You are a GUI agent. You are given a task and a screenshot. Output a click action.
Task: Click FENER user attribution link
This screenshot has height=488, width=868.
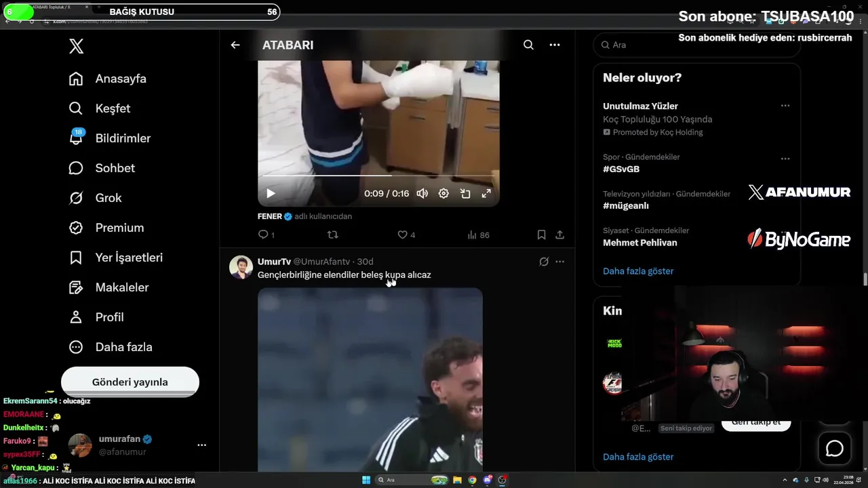click(x=304, y=216)
